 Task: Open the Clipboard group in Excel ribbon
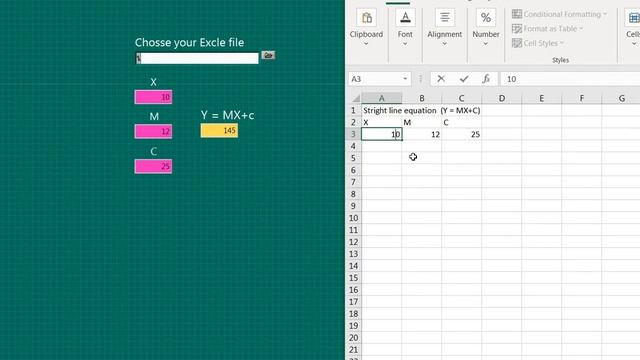point(366,28)
